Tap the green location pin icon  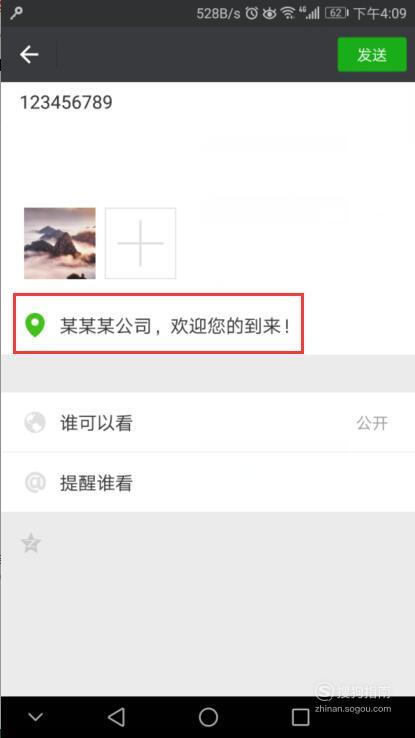pyautogui.click(x=35, y=325)
